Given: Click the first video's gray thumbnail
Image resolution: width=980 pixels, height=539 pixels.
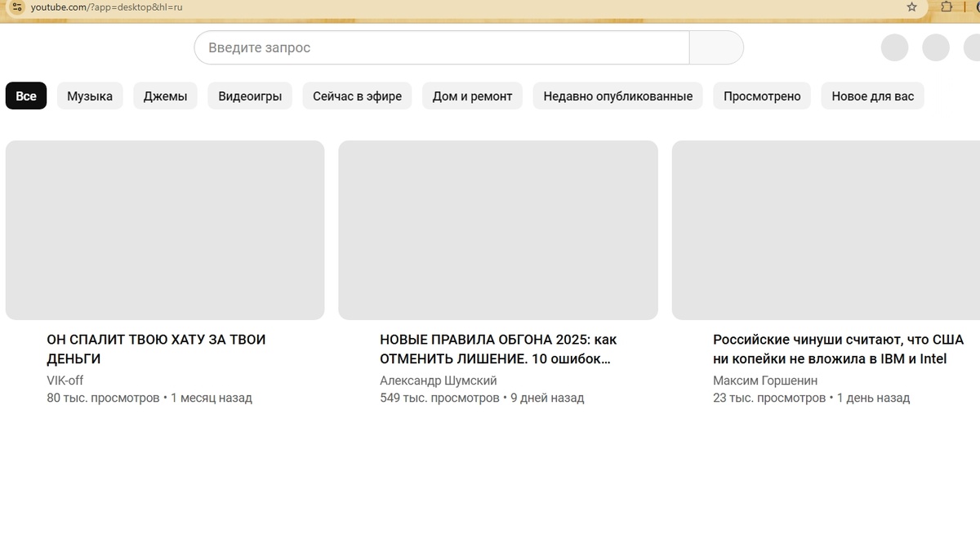Looking at the screenshot, I should tap(163, 229).
